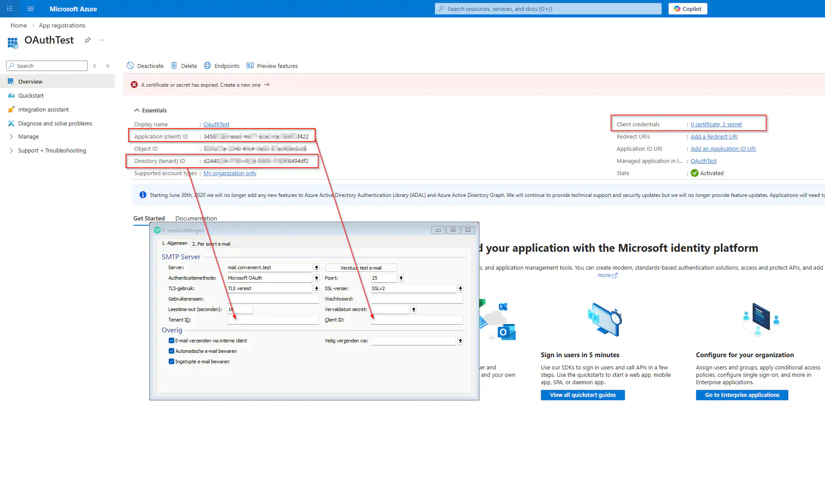Screen dimensions: 825x504
Task: Click the Copilot button in the header
Action: 687,9
